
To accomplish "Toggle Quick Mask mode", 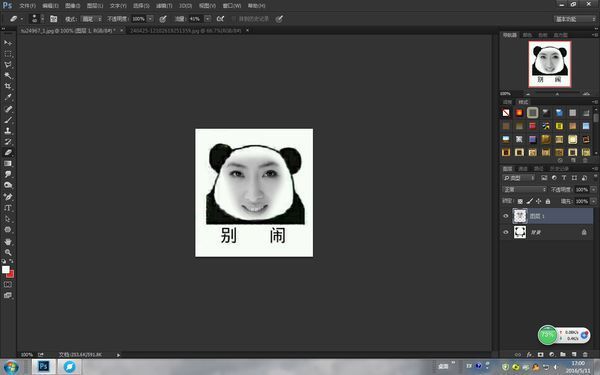I will click(8, 284).
